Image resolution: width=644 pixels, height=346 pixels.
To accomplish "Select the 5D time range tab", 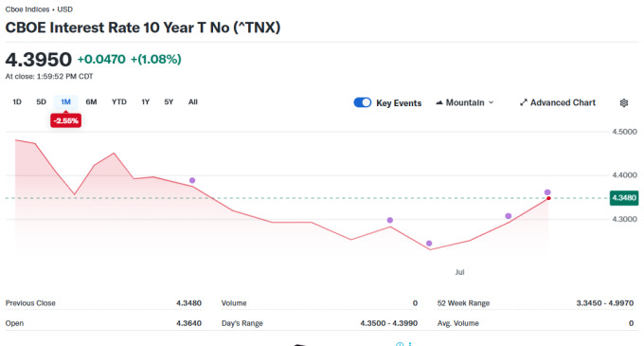I will click(41, 102).
